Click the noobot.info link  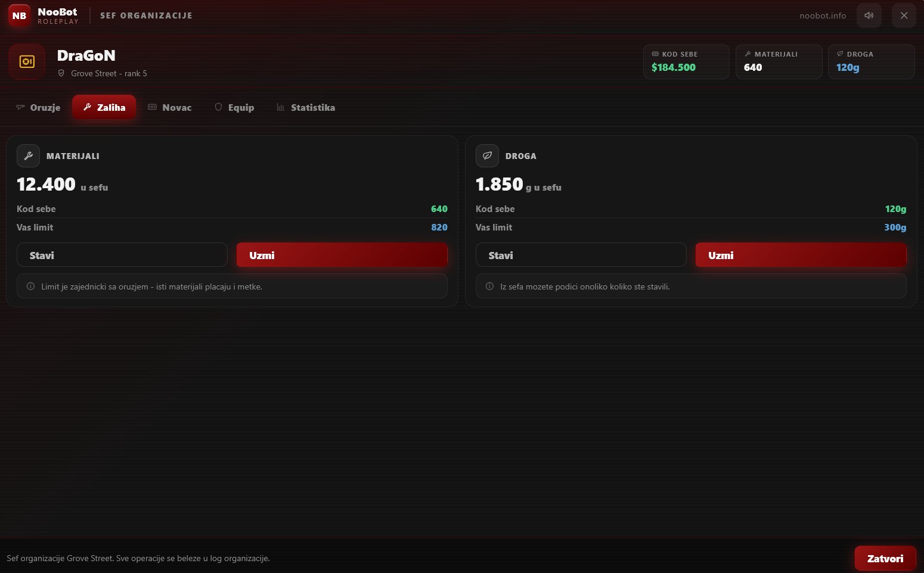click(x=823, y=15)
